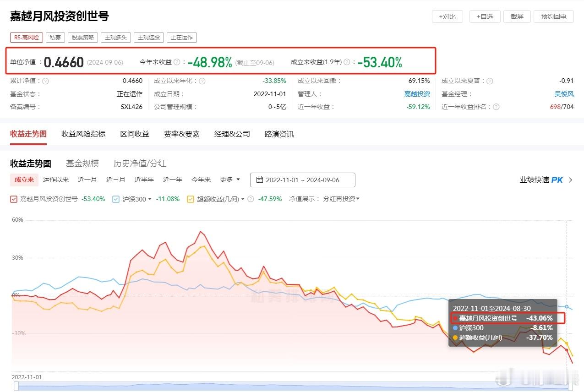Toggle 嘉越月风投资创世号 series checkbox
Viewport: 584px width, 392px height.
pos(14,199)
